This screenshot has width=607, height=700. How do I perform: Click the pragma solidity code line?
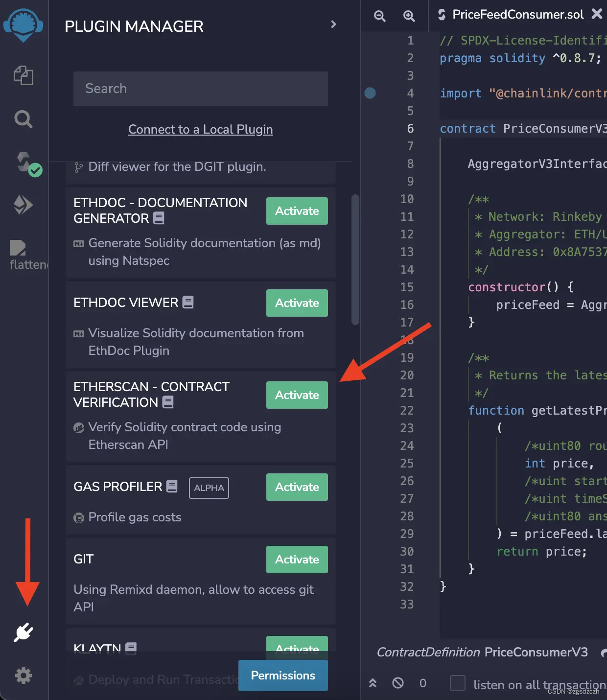520,58
